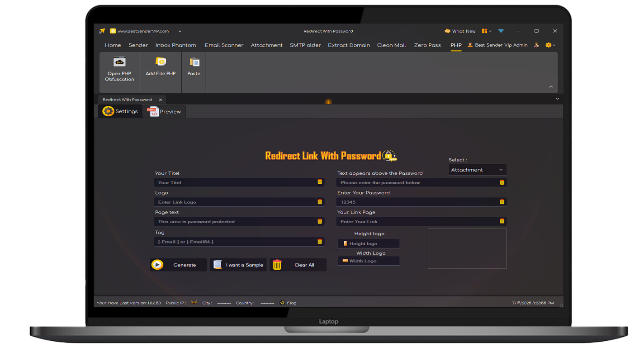Clear the Your Titel field with trash icon
The width and height of the screenshot is (644, 353).
click(x=320, y=182)
